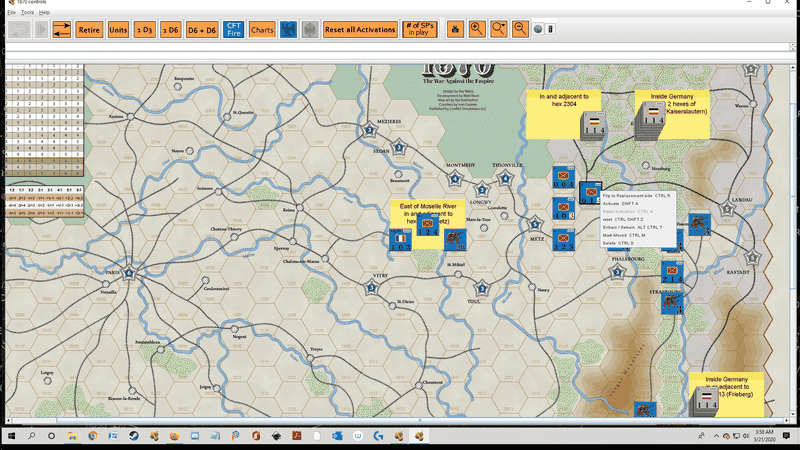
Task: Click the globe icon in toolbar
Action: [538, 30]
